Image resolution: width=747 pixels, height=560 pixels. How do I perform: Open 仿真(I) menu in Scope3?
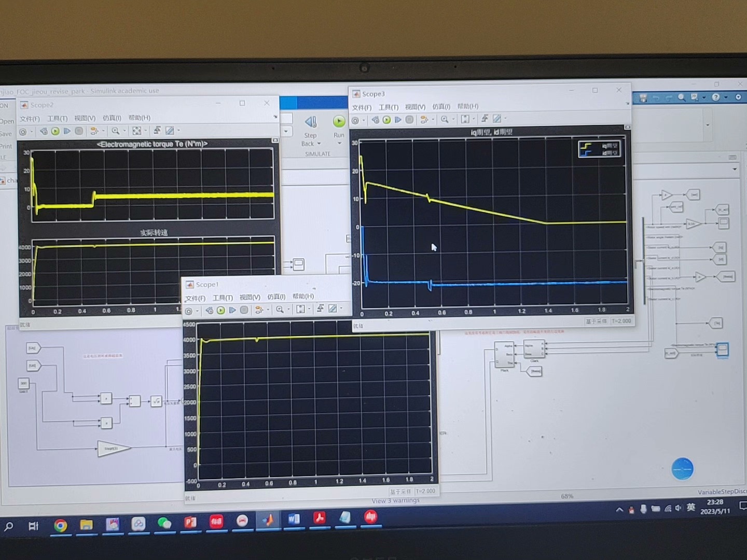click(x=441, y=106)
